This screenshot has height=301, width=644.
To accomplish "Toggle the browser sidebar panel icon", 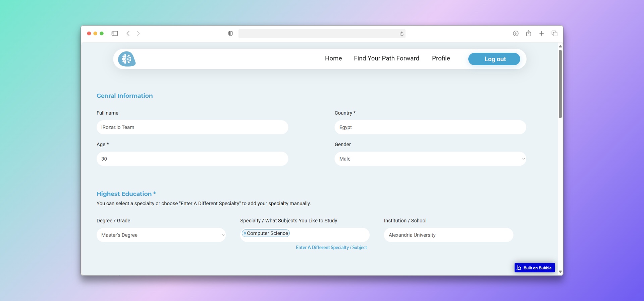I will click(115, 34).
